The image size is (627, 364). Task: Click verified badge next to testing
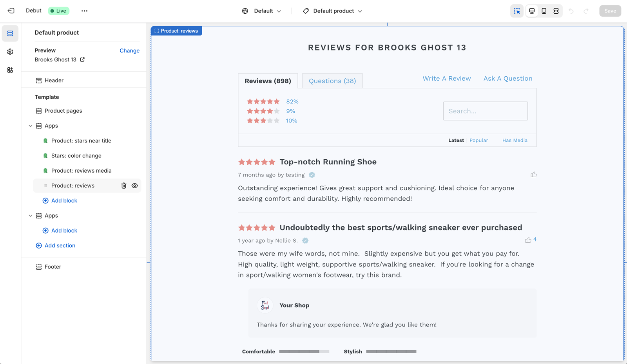tap(312, 175)
